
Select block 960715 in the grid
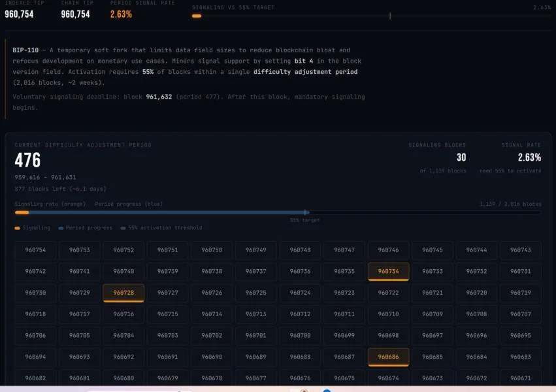click(168, 314)
